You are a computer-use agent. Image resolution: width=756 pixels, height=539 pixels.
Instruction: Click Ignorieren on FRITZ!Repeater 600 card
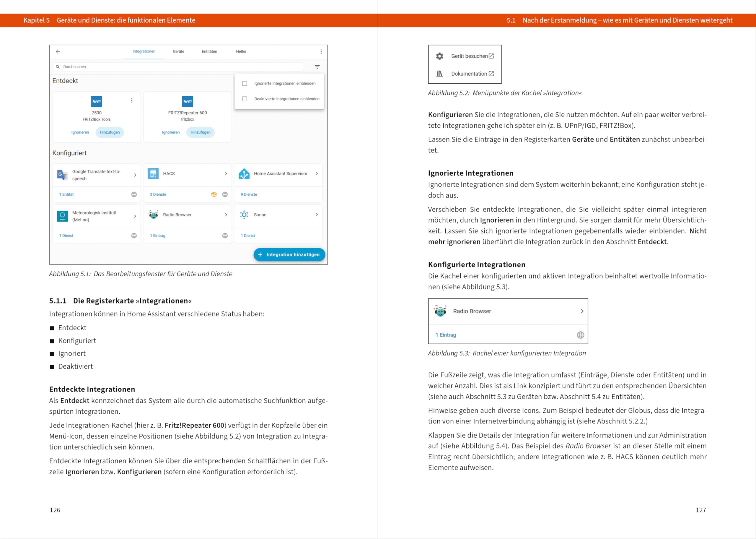171,132
